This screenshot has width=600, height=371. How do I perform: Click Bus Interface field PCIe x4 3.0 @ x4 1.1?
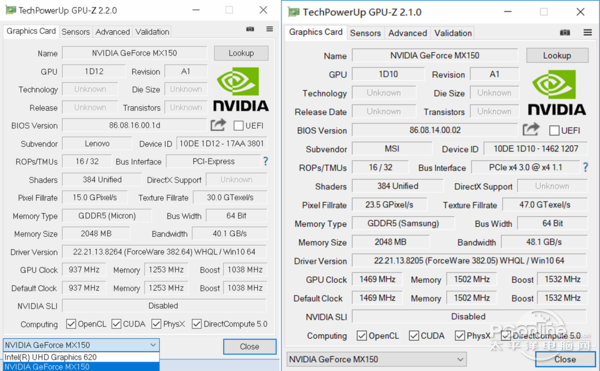[x=526, y=167]
